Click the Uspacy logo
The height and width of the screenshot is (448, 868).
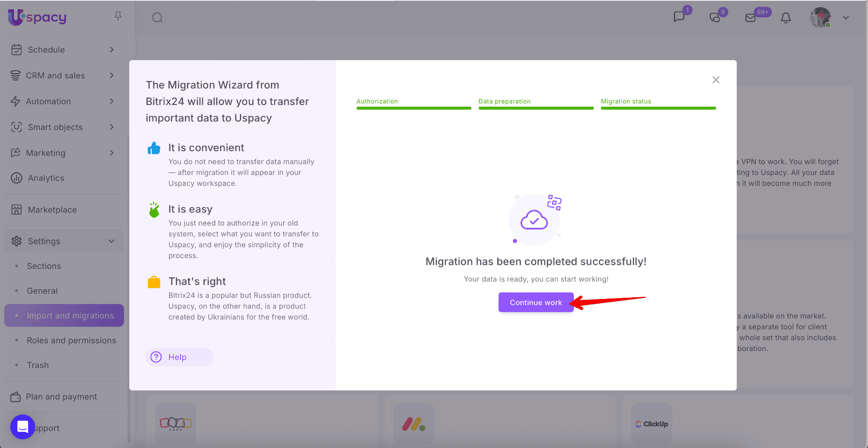click(37, 17)
